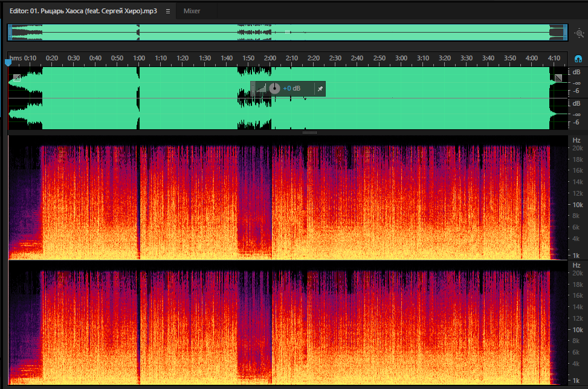The image size is (588, 389).
Task: Click the top spectrogram's 10k frequency label
Action: [578, 205]
